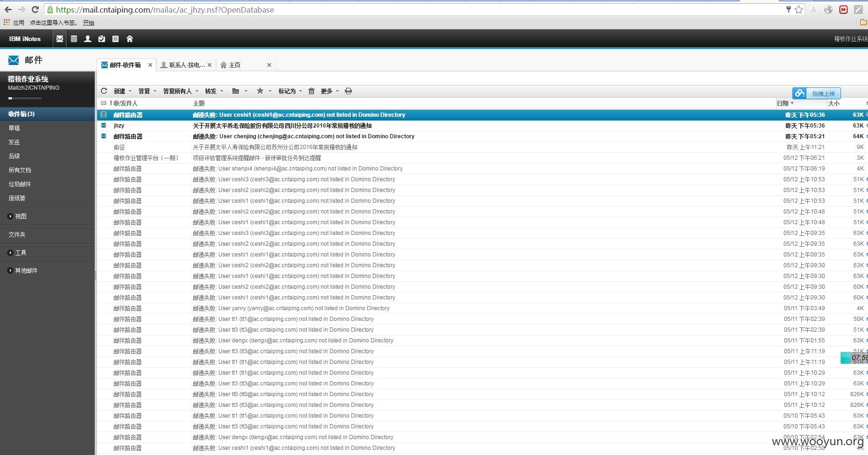
Task: Open email from 稽核作业管理平台（一期）
Action: coord(483,157)
